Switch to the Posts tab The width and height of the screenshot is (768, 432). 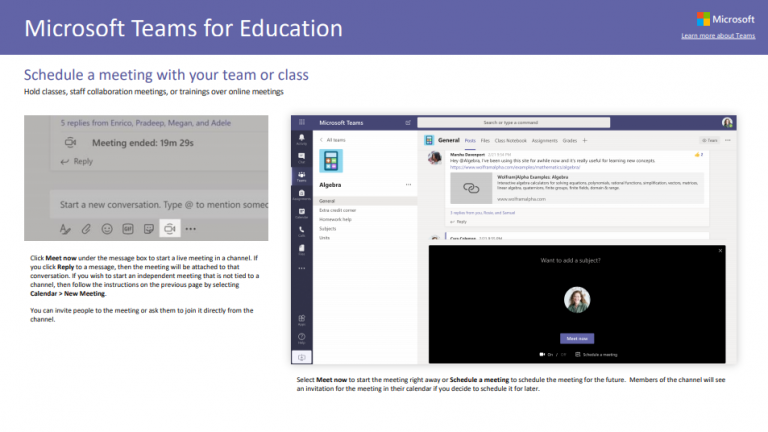point(470,141)
